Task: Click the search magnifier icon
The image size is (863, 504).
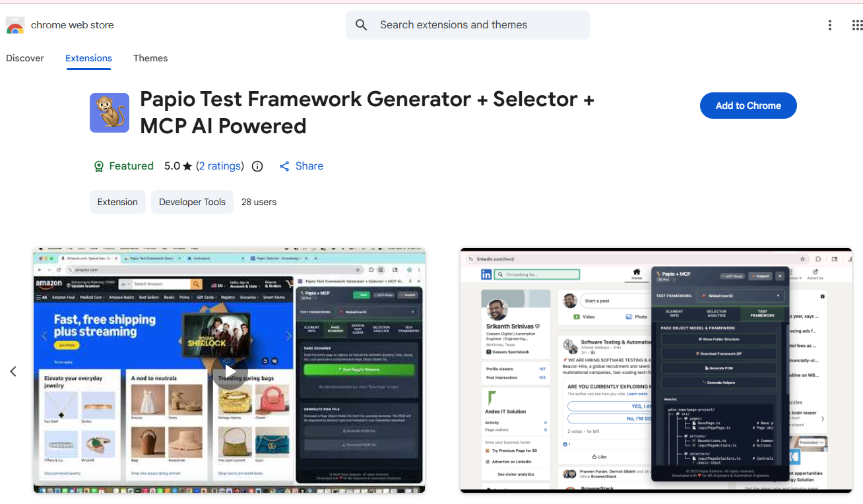Action: tap(361, 25)
